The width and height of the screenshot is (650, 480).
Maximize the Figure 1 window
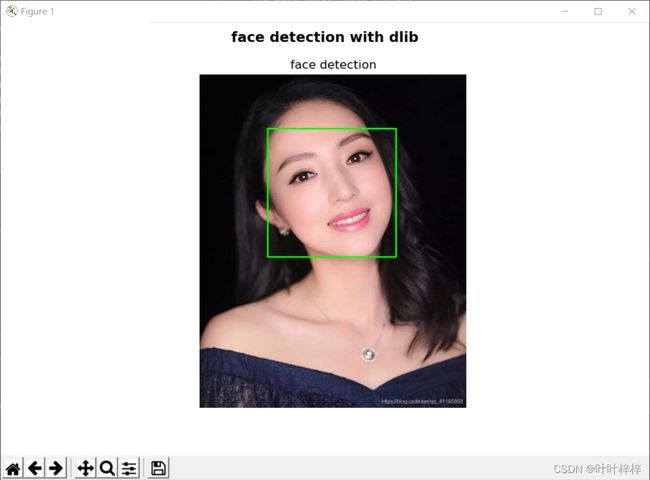pyautogui.click(x=598, y=11)
